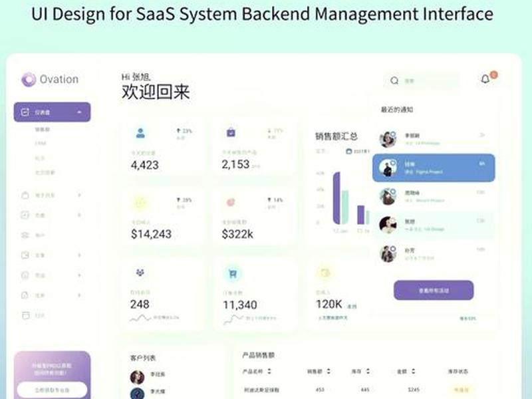Select the value "$14,243"

(x=152, y=234)
